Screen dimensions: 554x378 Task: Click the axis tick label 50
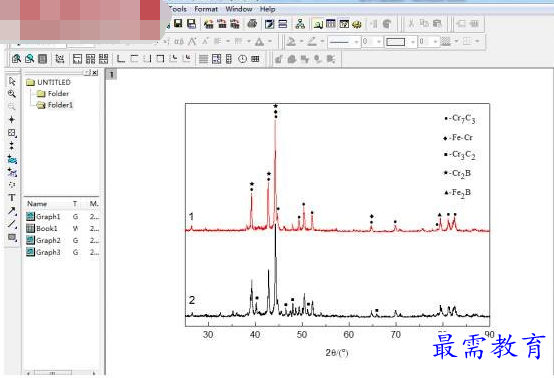[x=302, y=334]
